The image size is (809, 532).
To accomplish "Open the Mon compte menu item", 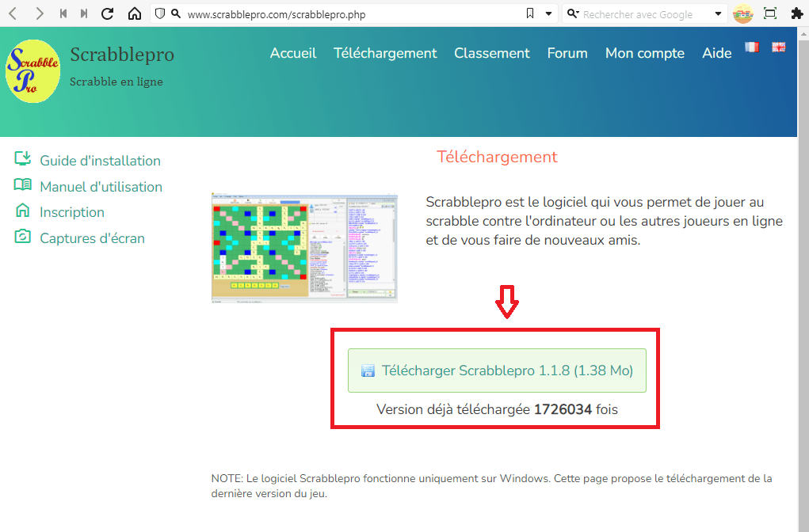I will (x=645, y=53).
